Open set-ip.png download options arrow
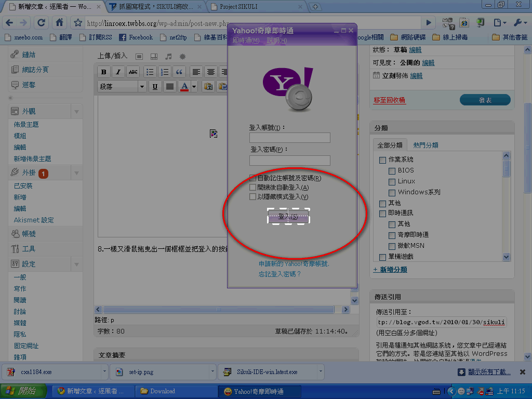The image size is (532, 399). [x=212, y=372]
